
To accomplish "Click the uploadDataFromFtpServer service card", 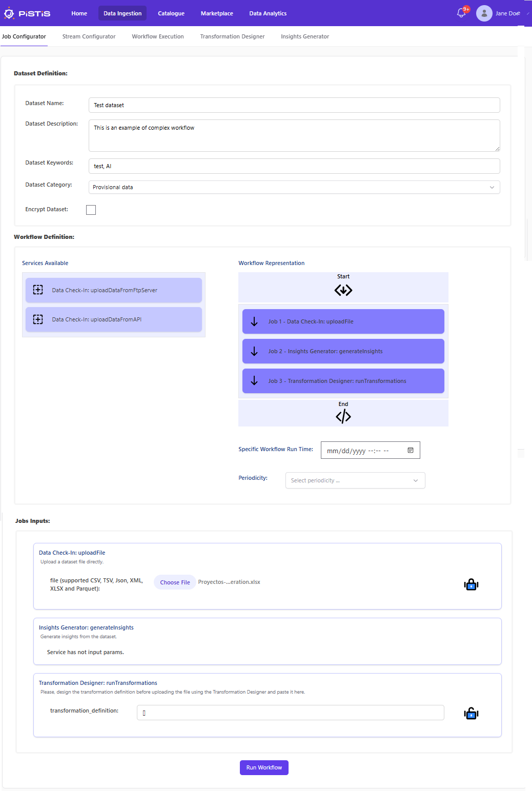I will tap(114, 290).
